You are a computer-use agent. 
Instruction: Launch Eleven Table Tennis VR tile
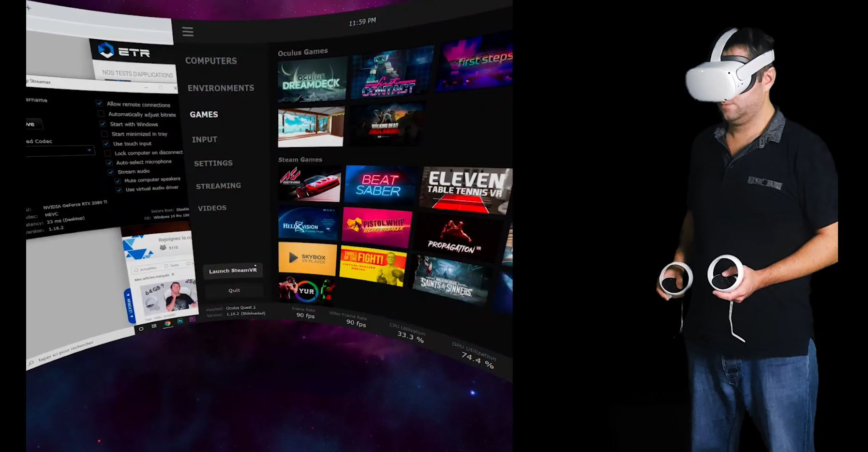[x=465, y=190]
